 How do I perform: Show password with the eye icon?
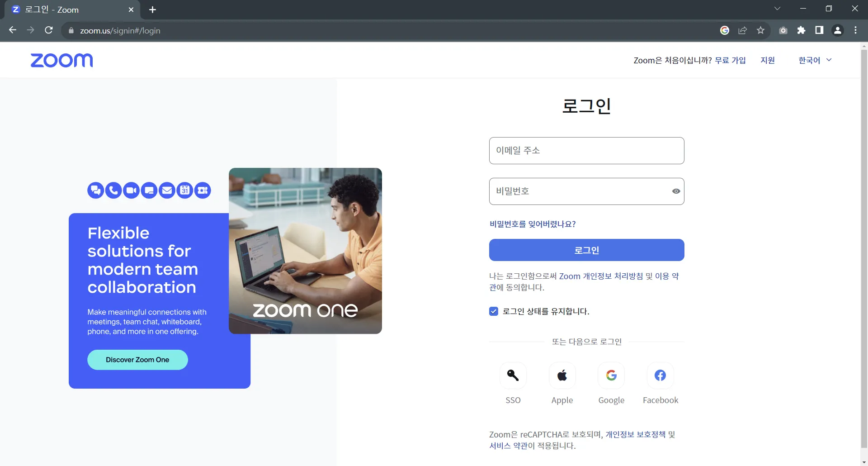click(676, 191)
